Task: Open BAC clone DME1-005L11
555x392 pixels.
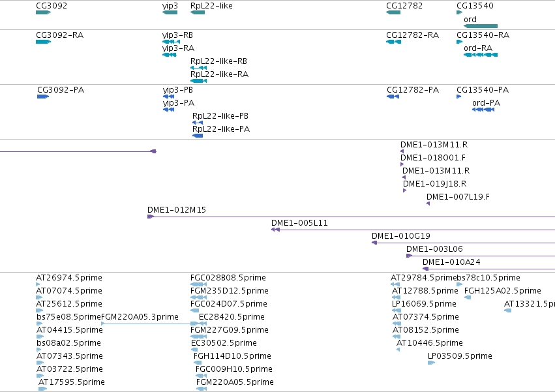Action: pyautogui.click(x=413, y=230)
